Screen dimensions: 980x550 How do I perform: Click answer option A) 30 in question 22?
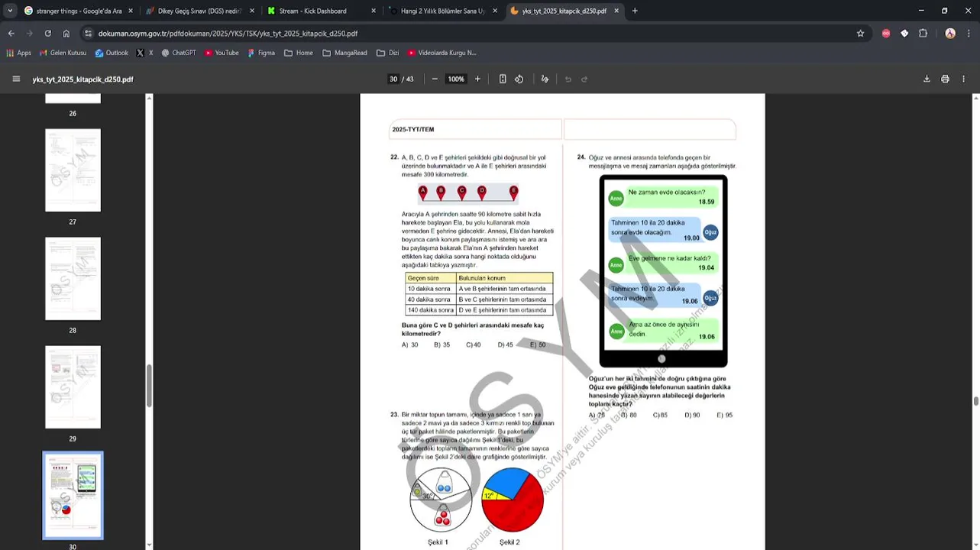click(410, 345)
